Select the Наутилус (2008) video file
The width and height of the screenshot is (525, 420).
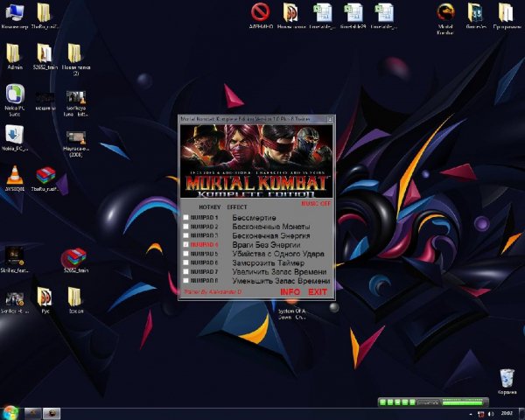[x=75, y=144]
